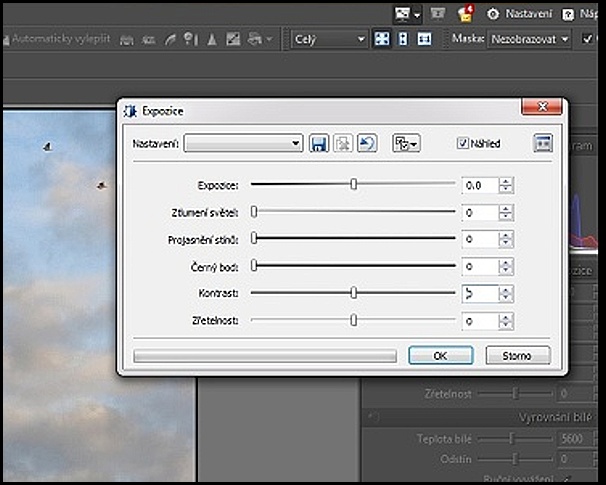Expand the Maska Nezobrazovat dropdown
606x485 pixels.
(x=529, y=39)
